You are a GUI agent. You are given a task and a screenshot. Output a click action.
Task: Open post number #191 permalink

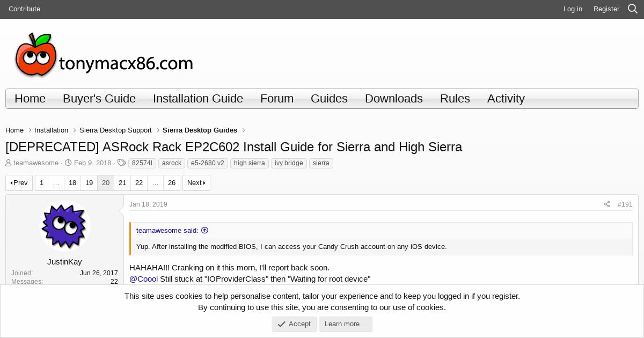[625, 204]
